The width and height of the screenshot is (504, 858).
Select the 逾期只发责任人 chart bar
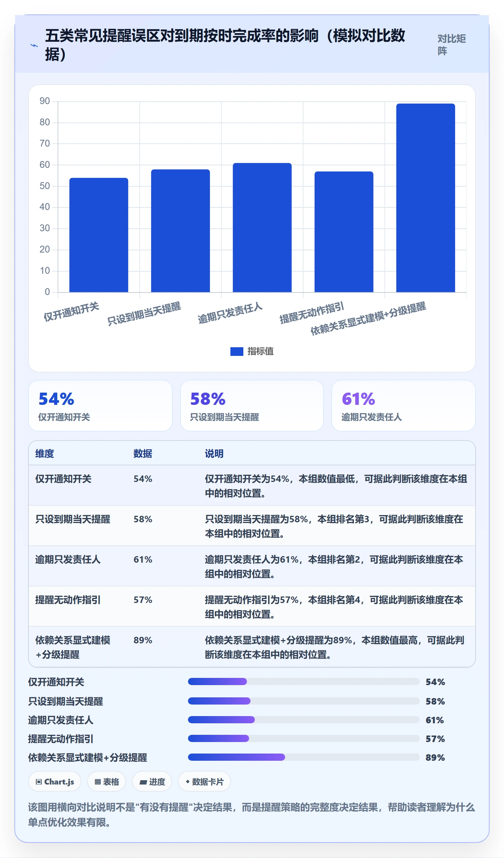pos(262,227)
